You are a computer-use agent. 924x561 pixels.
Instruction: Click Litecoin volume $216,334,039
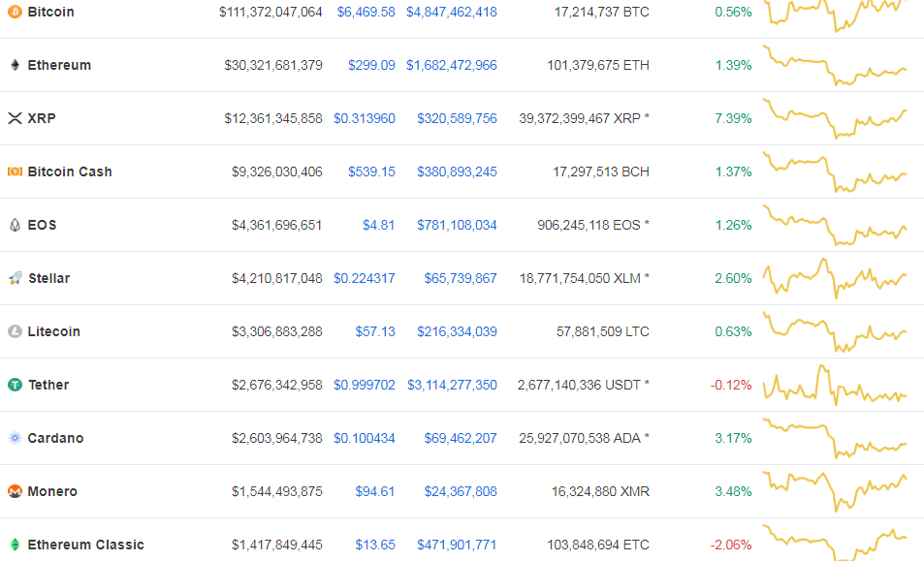457,331
